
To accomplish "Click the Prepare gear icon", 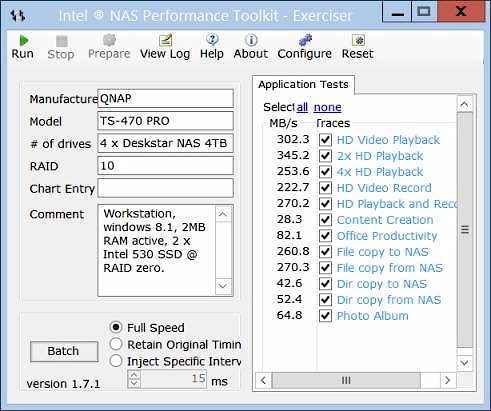I will 109,40.
